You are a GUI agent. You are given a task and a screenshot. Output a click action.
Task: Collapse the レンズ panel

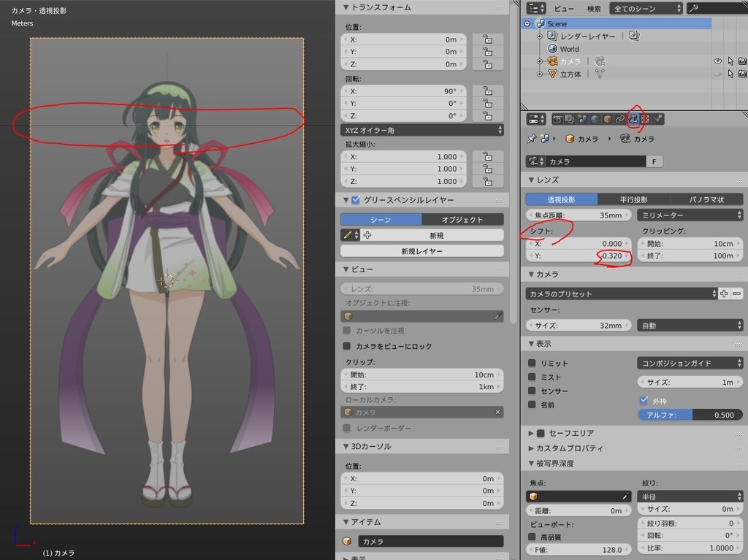[530, 180]
